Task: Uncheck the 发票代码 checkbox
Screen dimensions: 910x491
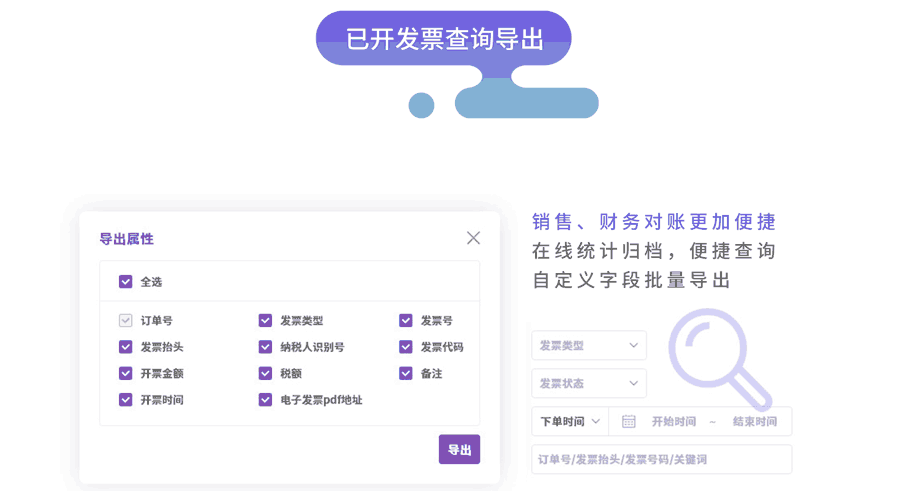Action: point(406,347)
